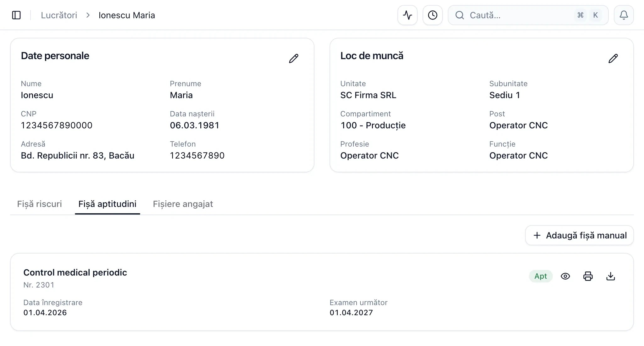Go to Lucrători breadcrumb
This screenshot has height=346, width=644.
(59, 15)
